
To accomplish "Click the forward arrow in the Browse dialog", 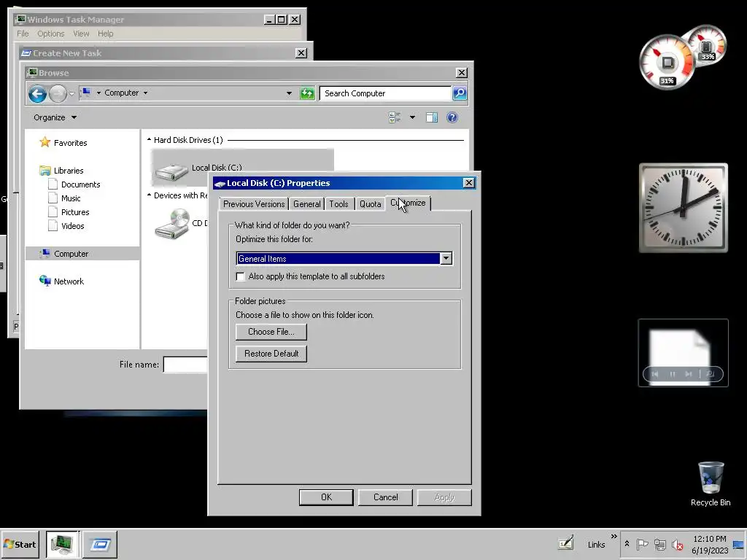I will (58, 93).
